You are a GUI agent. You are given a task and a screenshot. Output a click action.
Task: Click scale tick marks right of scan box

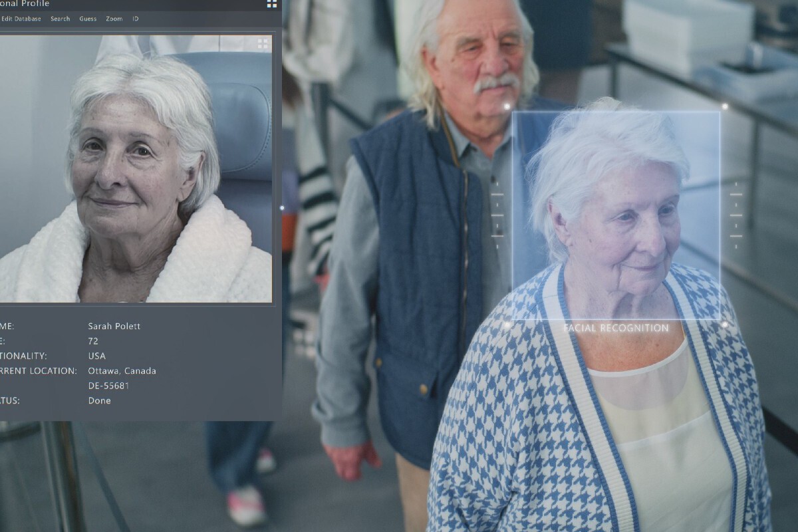point(735,214)
